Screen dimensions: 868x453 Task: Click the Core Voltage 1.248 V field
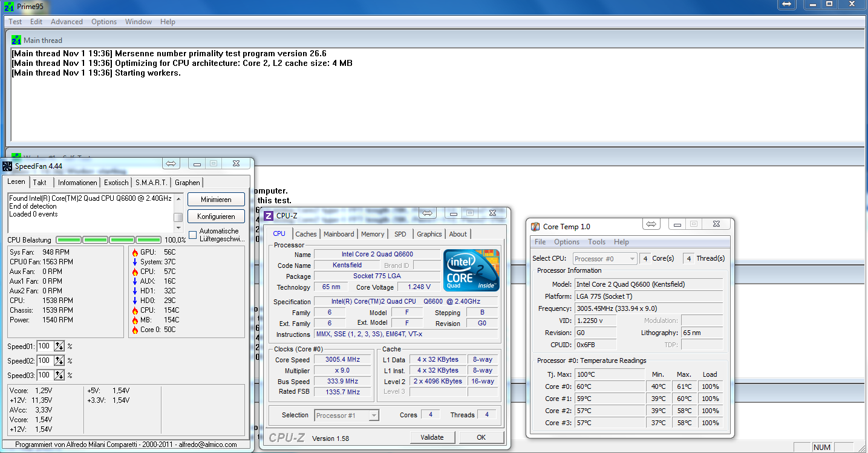coord(420,287)
